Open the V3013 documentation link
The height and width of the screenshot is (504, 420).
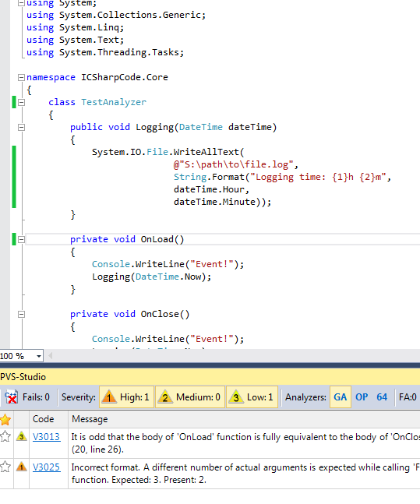point(46,437)
